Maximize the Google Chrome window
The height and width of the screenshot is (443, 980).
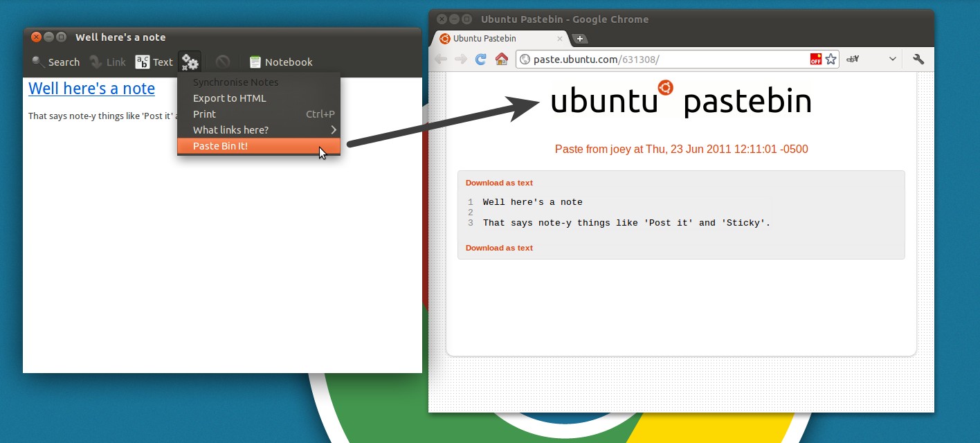coord(466,19)
